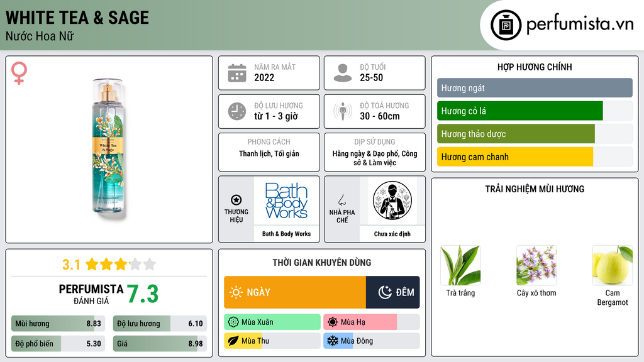This screenshot has width=644, height=362.
Task: Click the pink female gender symbol icon
Action: [x=19, y=73]
